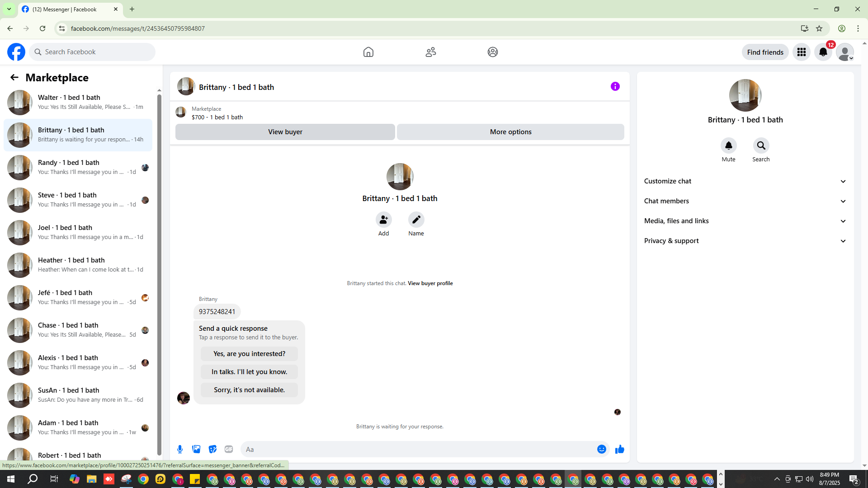
Task: Click the chat list scrollbar
Action: [159, 275]
